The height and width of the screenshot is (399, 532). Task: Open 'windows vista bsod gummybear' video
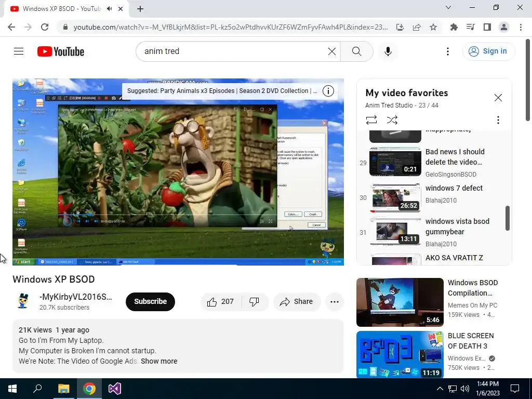point(457,227)
